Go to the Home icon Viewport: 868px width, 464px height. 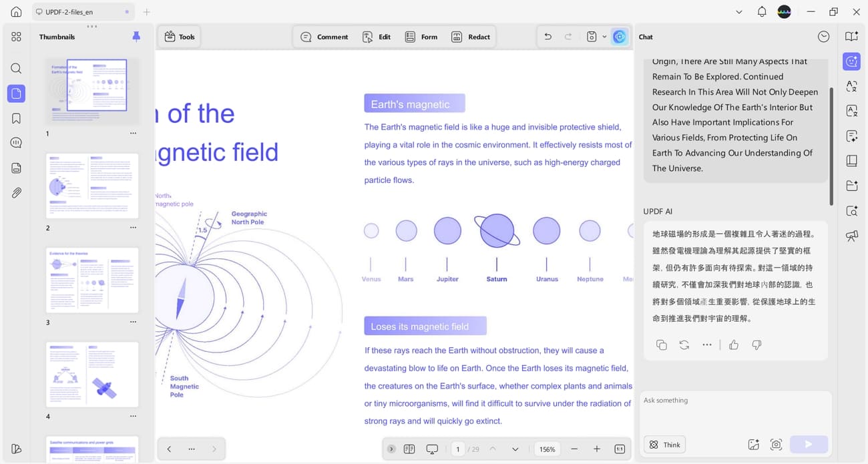tap(16, 11)
